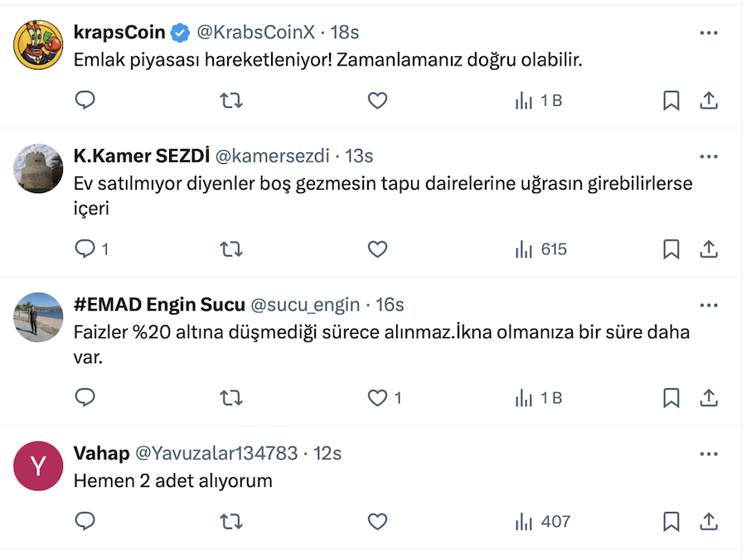The height and width of the screenshot is (560, 751).
Task: Retweet K.Kamer SEZDİ's post
Action: click(x=231, y=249)
